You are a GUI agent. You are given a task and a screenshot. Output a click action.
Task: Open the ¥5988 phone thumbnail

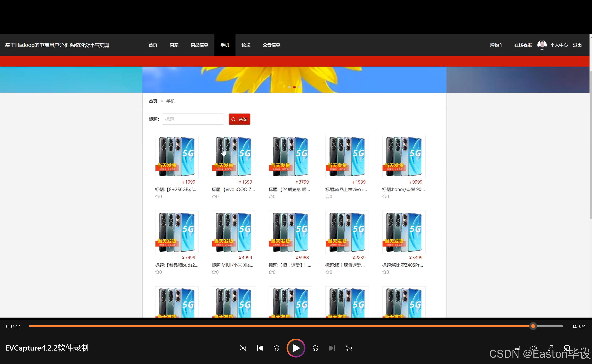click(290, 232)
